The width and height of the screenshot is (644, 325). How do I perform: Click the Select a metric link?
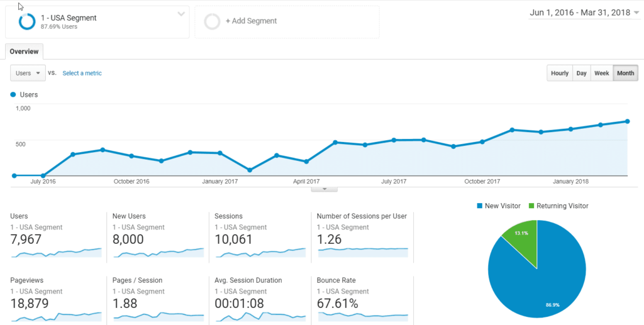pyautogui.click(x=82, y=73)
